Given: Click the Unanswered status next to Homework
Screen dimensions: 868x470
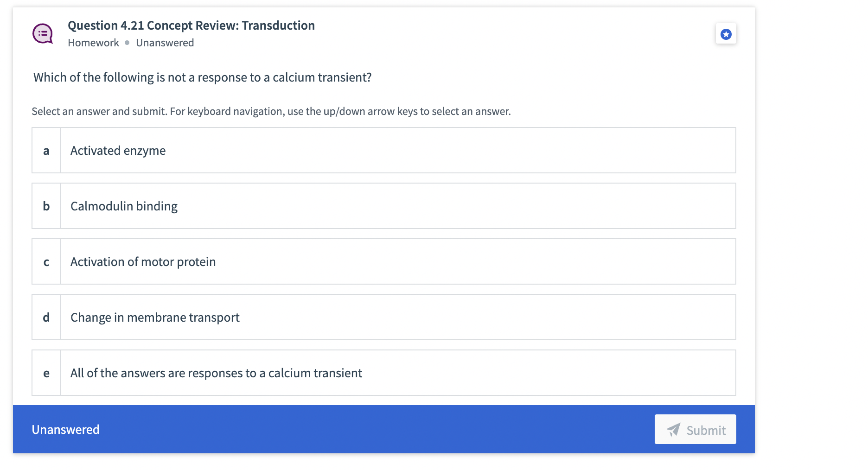Looking at the screenshot, I should click(x=165, y=43).
